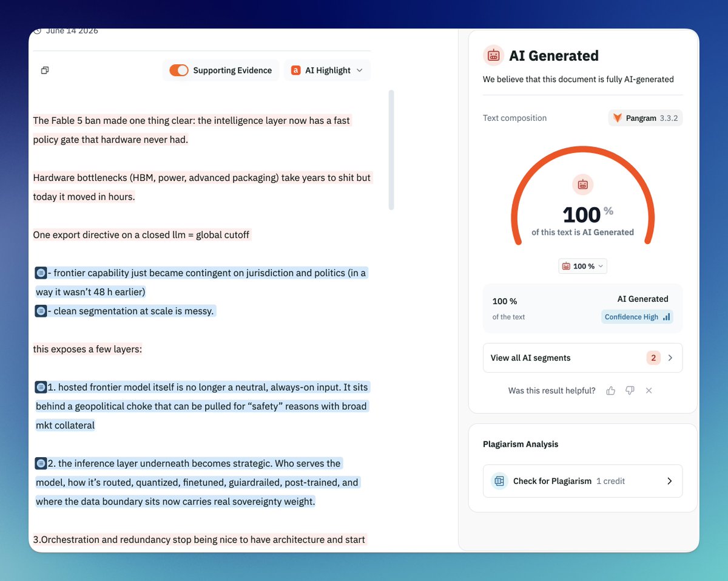Click evidence icon beside 'frontier capability just became'
The image size is (728, 581).
point(41,273)
